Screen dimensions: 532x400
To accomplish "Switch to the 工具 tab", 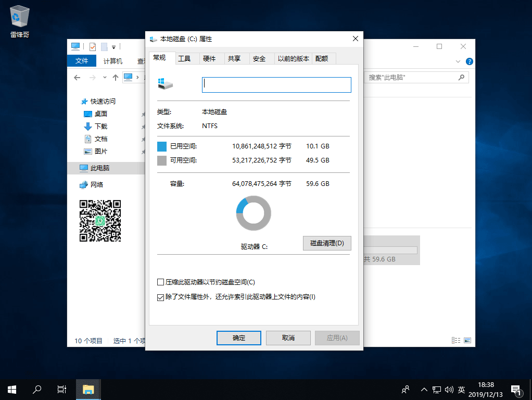I will tap(184, 59).
